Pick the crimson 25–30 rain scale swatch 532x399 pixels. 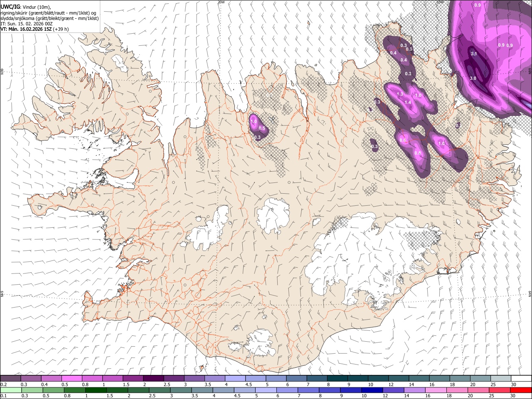[501, 390]
